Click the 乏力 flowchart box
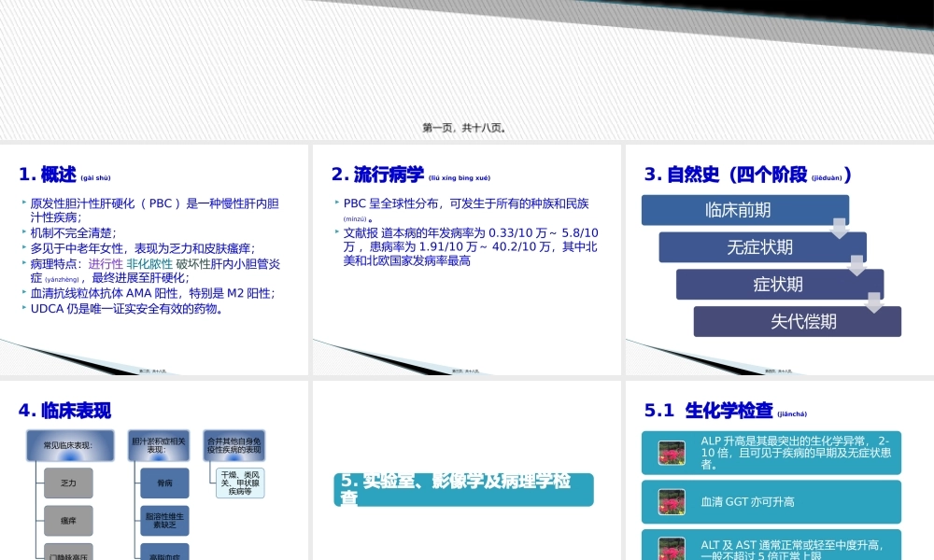The image size is (934, 560). [x=68, y=483]
